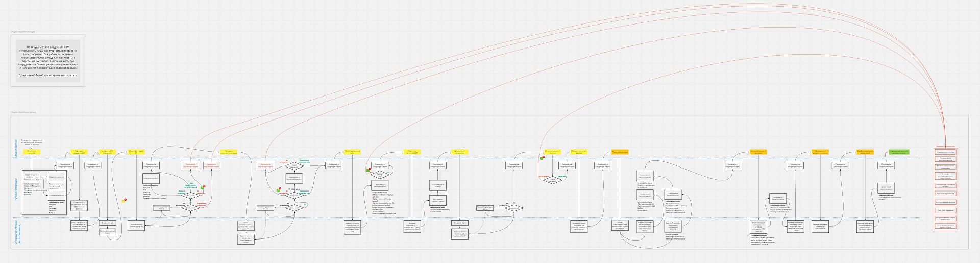
Task: Select the 'КП отправляется клиенту' process box
Action: (438, 185)
